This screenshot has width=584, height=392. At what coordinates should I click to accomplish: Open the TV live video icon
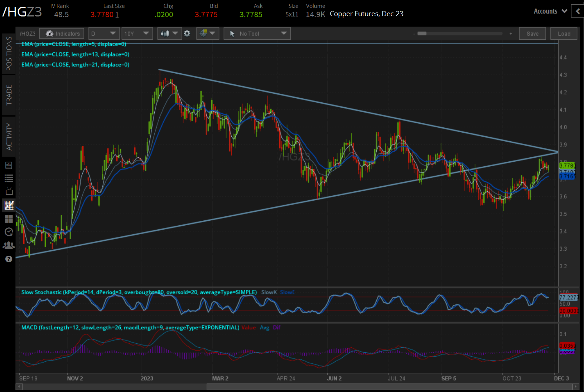pyautogui.click(x=9, y=191)
